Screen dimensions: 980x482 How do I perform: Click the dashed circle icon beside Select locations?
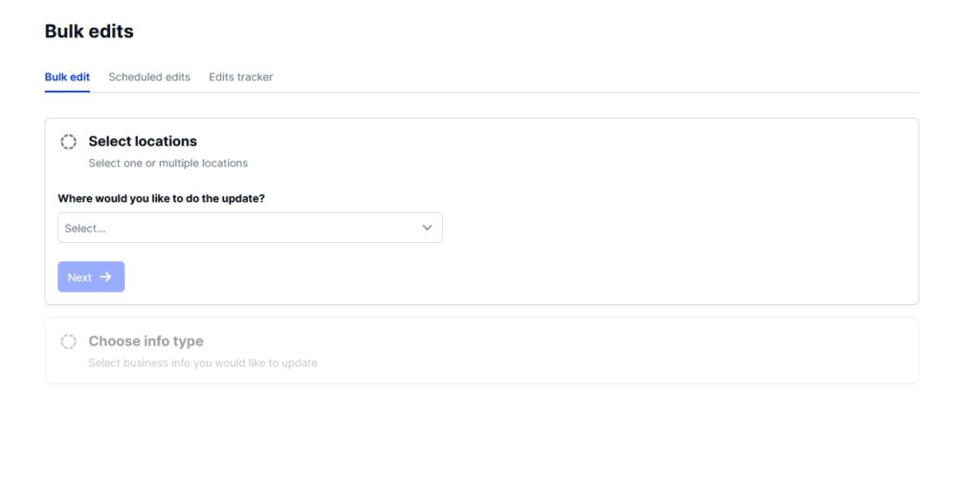coord(69,142)
